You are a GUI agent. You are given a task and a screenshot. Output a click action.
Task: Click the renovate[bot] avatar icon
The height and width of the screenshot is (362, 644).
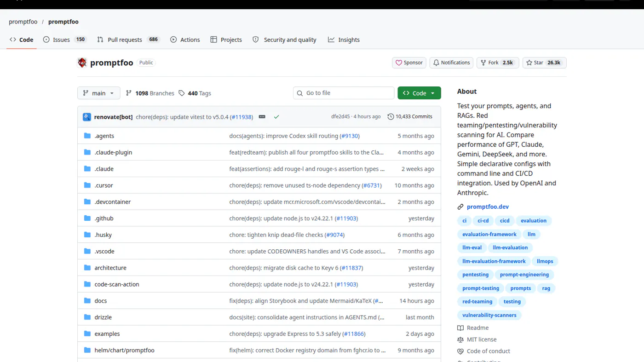tap(87, 117)
